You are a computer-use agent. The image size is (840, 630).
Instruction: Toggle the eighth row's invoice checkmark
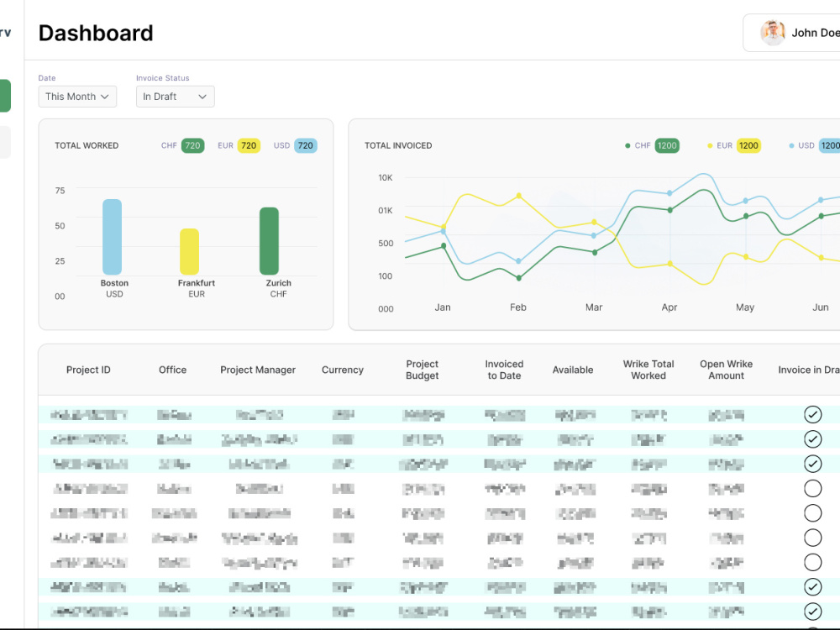click(x=812, y=586)
